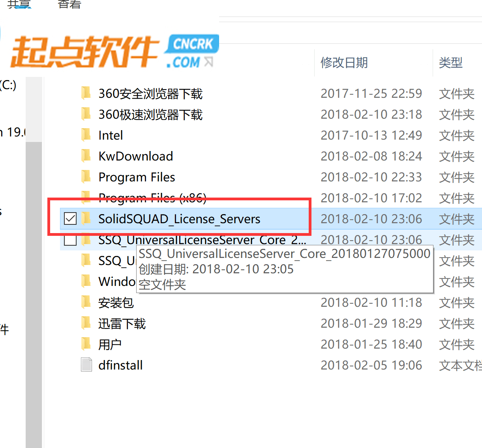Click the date 2018-02-08 18:24

tap(371, 156)
